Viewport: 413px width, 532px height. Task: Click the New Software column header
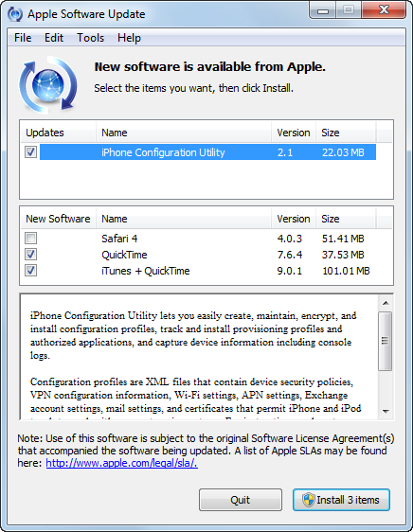[x=58, y=219]
